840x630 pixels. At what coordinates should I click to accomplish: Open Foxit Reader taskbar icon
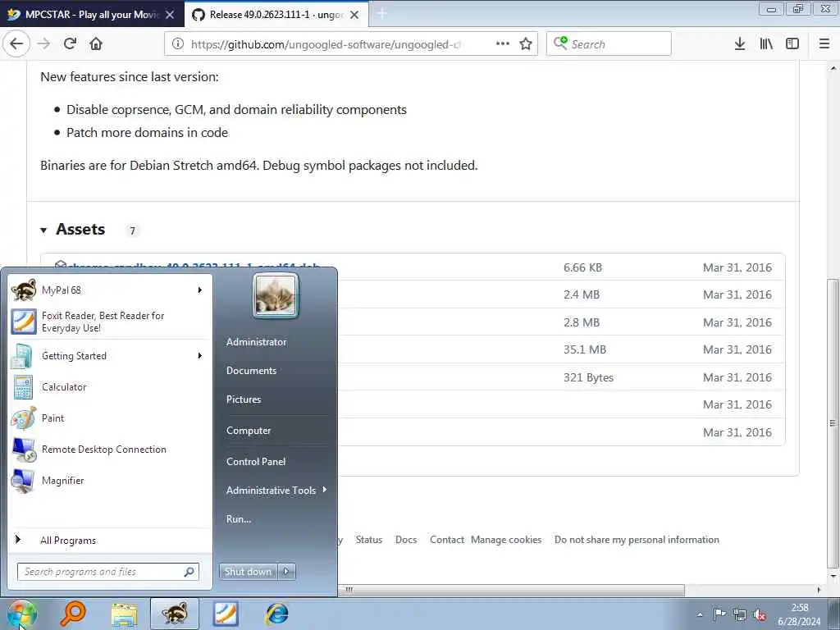click(226, 614)
